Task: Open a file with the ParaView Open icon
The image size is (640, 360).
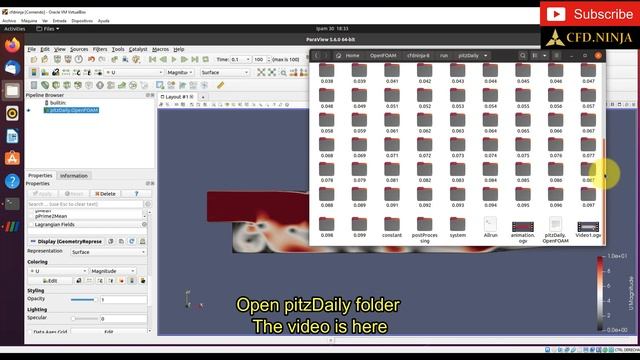Action: pyautogui.click(x=34, y=60)
